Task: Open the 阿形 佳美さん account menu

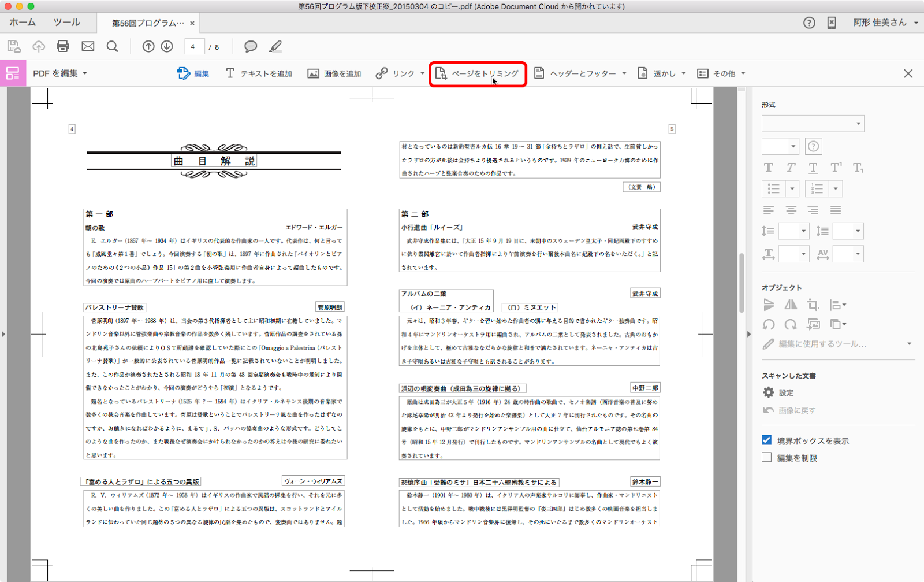Action: point(885,23)
